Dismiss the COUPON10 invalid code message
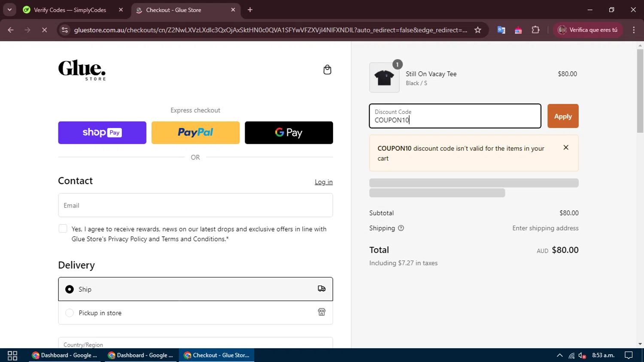 click(566, 147)
